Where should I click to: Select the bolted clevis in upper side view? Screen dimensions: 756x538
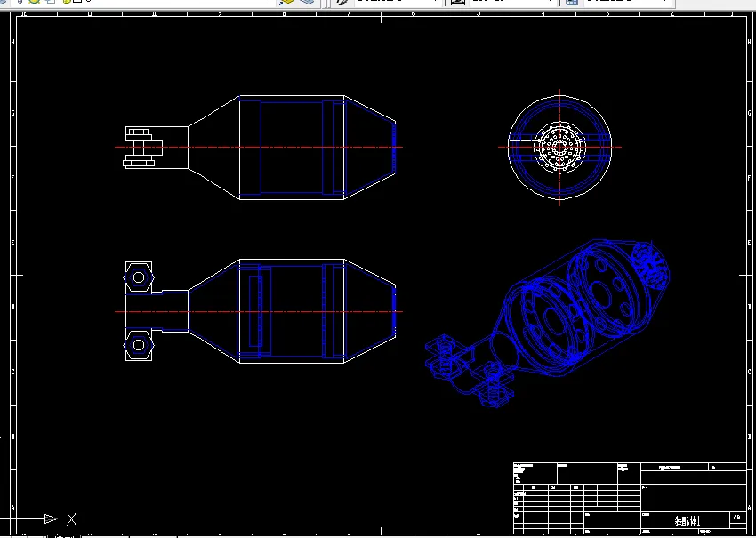point(143,148)
